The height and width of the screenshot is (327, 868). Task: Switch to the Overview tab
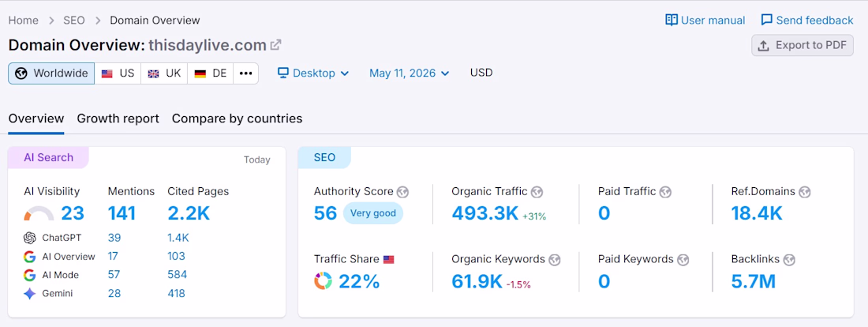[36, 118]
